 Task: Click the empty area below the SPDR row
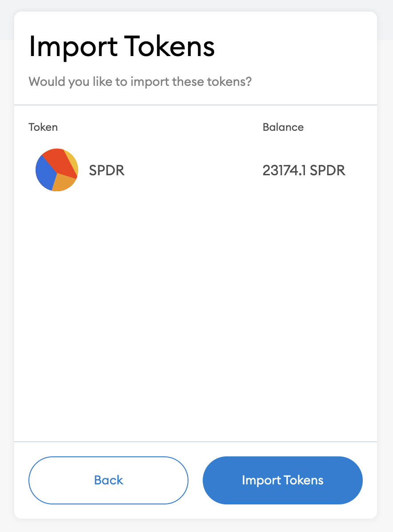(x=196, y=311)
